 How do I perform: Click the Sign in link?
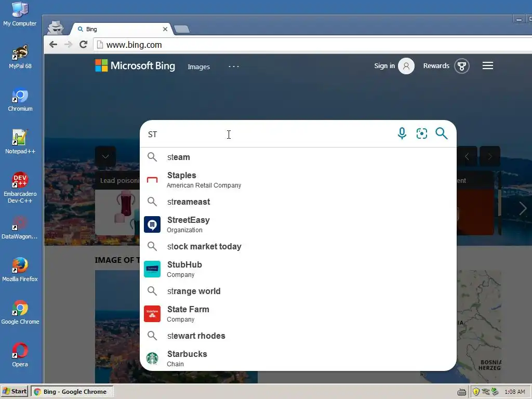(x=384, y=66)
